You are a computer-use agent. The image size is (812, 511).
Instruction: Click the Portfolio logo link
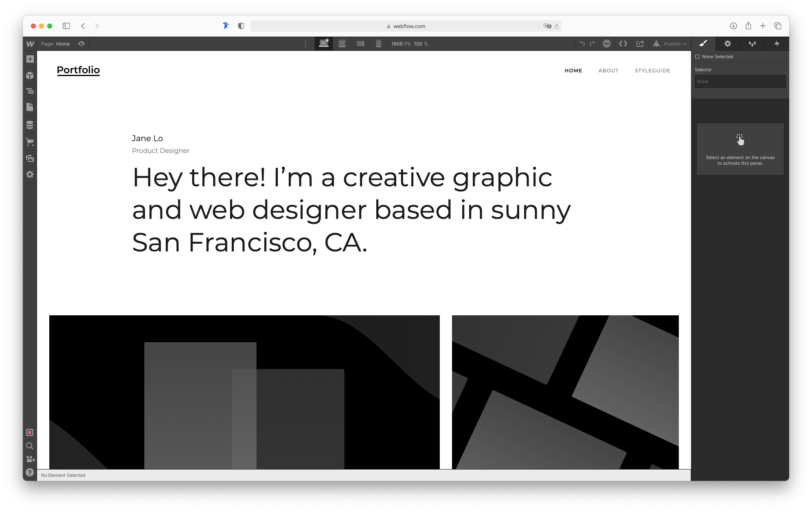point(78,70)
